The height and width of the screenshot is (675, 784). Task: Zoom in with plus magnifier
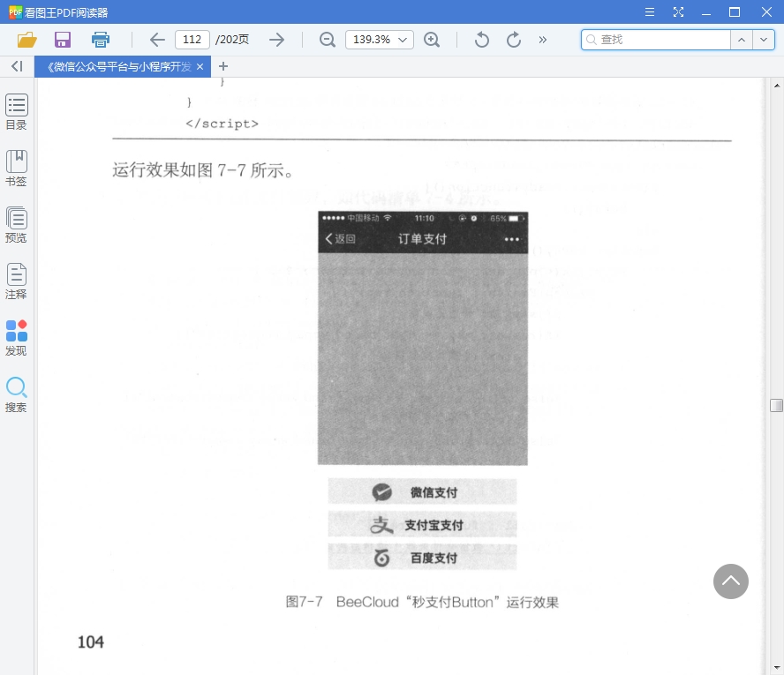(432, 40)
